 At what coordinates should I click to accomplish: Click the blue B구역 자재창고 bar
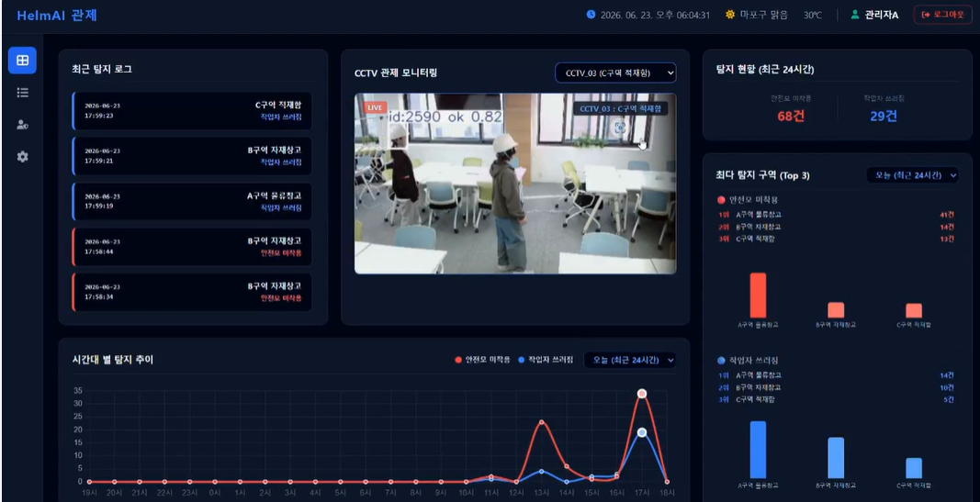click(836, 458)
